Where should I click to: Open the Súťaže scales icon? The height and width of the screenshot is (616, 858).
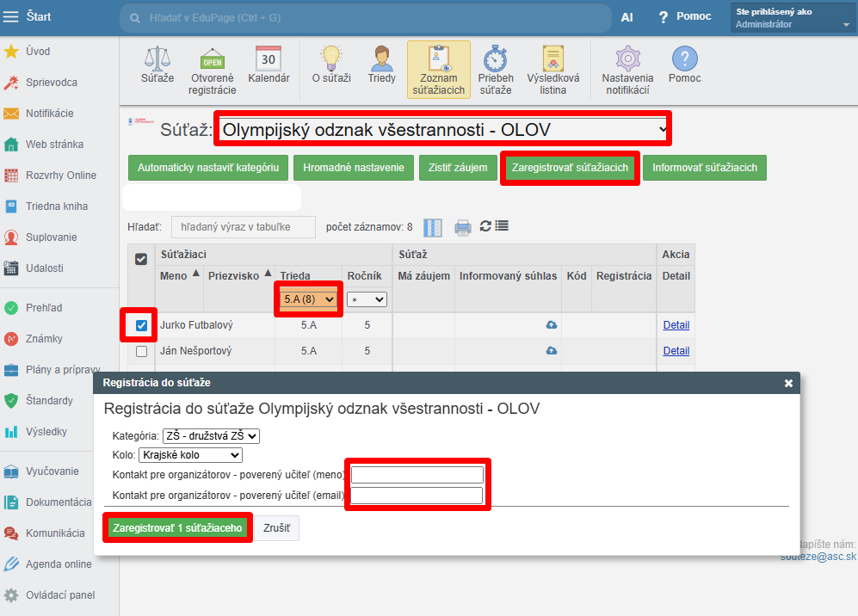click(x=157, y=59)
